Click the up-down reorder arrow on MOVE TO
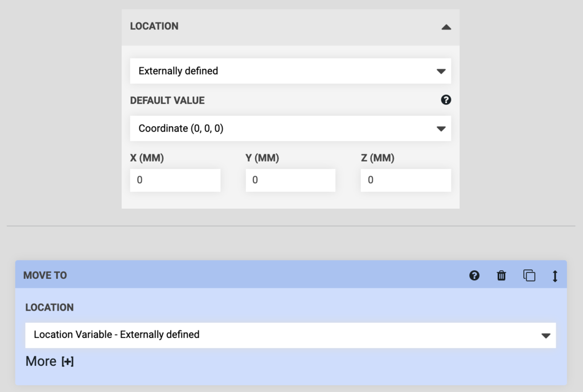The height and width of the screenshot is (392, 583). coord(555,275)
